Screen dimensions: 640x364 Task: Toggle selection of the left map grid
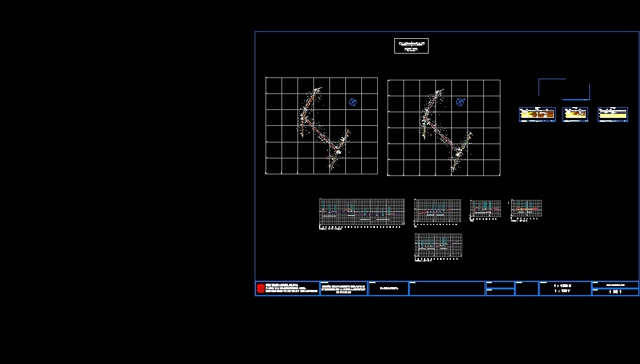321,125
